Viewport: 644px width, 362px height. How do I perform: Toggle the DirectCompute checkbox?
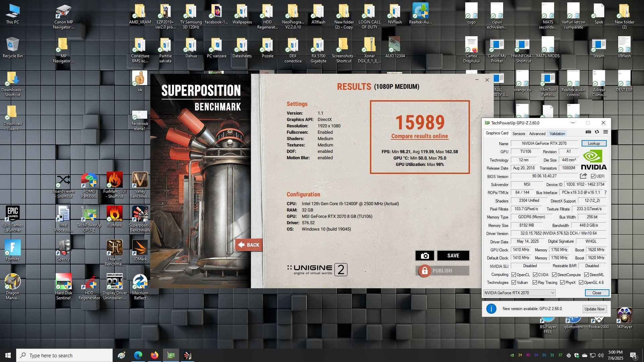click(x=554, y=275)
